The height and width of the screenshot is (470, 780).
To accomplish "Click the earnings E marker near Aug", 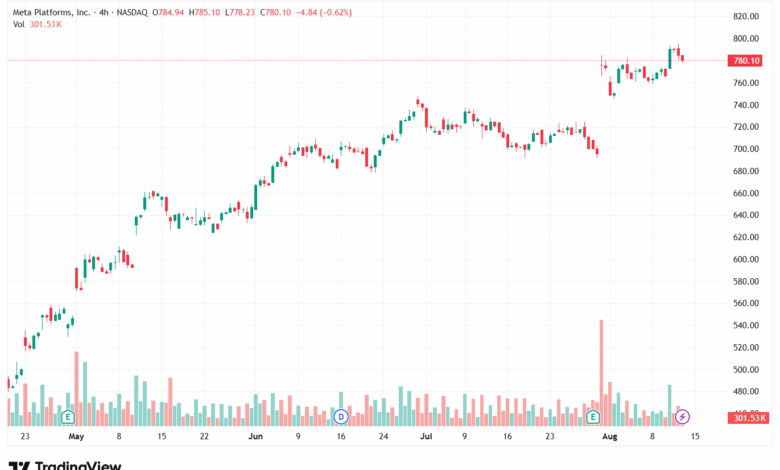I will 592,417.
